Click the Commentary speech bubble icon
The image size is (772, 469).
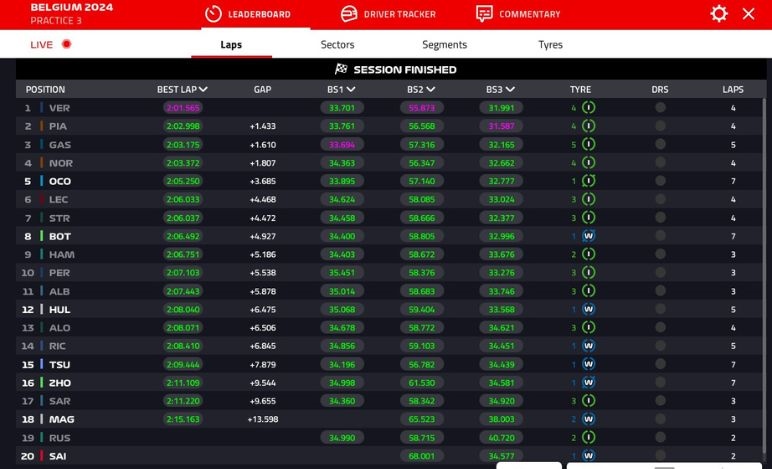pyautogui.click(x=484, y=14)
